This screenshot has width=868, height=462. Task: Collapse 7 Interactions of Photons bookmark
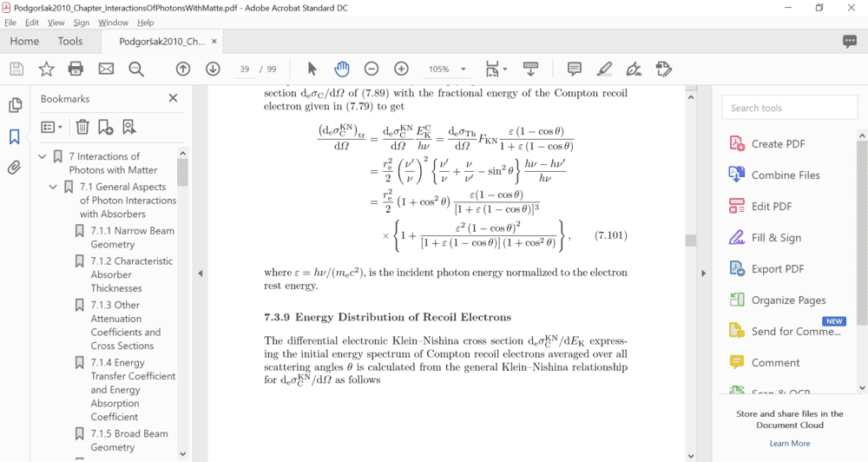click(x=42, y=156)
